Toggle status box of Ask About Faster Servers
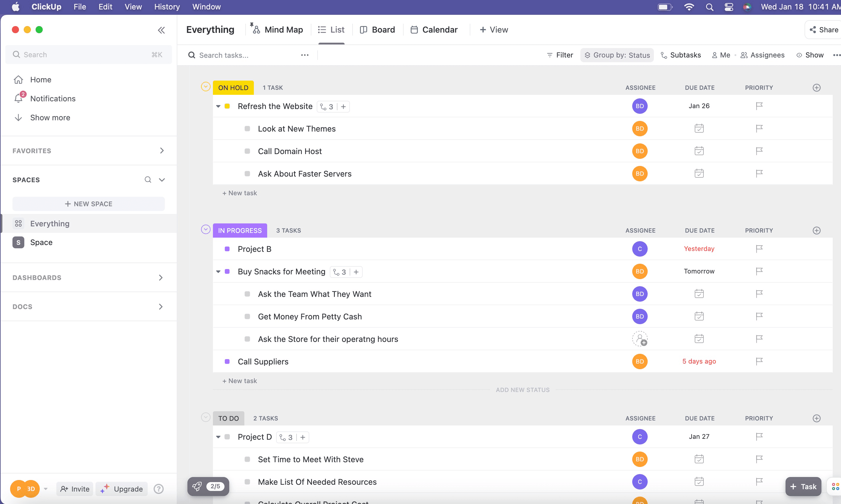This screenshot has height=504, width=841. coord(247,174)
